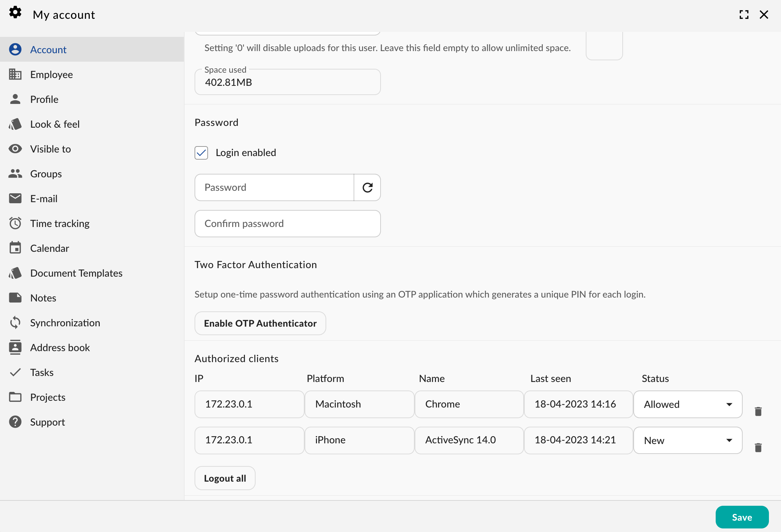
Task: Delete the Macintosh Chrome authorized client
Action: 758,411
